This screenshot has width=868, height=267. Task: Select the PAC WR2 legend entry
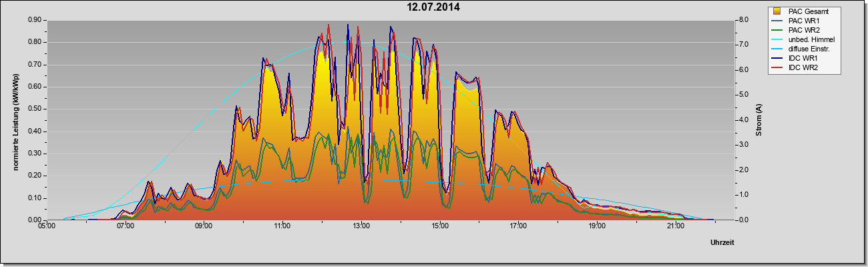pos(807,30)
